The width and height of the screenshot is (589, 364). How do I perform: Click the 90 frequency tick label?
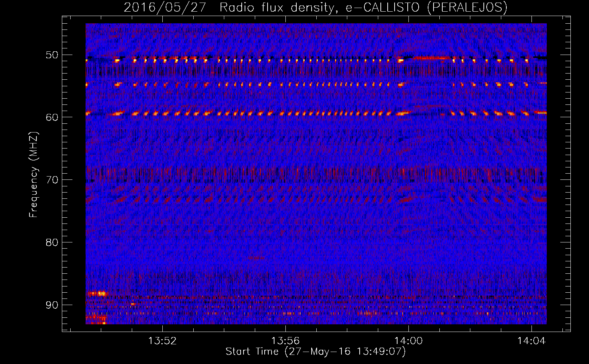(x=52, y=305)
